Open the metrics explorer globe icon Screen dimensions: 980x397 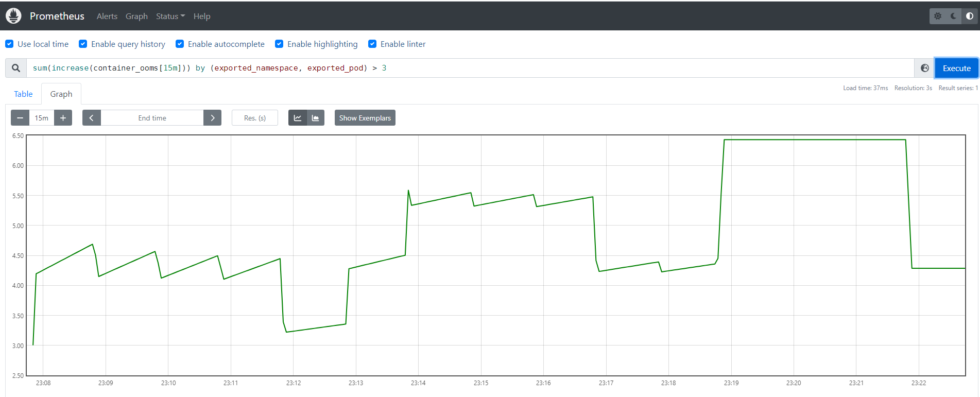(925, 68)
